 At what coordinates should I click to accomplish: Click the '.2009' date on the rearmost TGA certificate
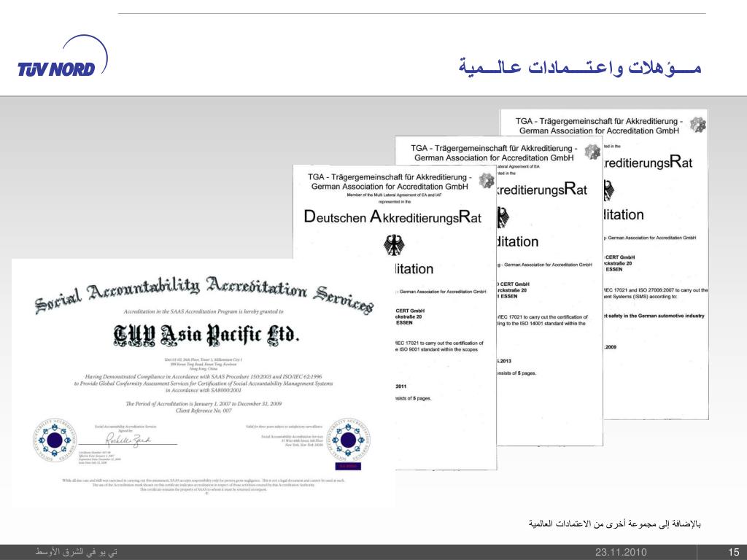tap(611, 346)
